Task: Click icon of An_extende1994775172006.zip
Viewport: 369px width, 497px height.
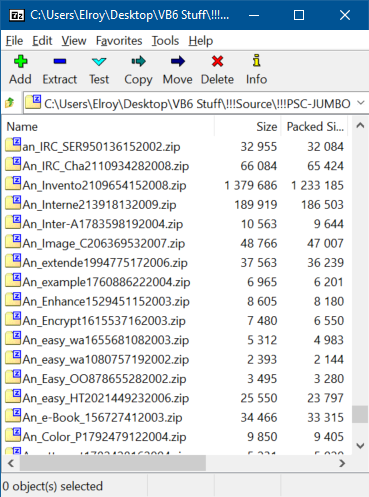Action: (x=13, y=261)
